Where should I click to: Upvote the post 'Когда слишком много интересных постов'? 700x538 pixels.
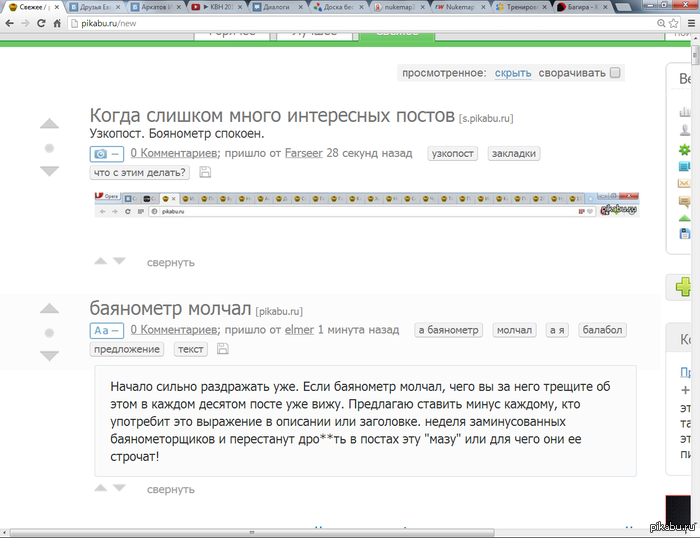[49, 125]
